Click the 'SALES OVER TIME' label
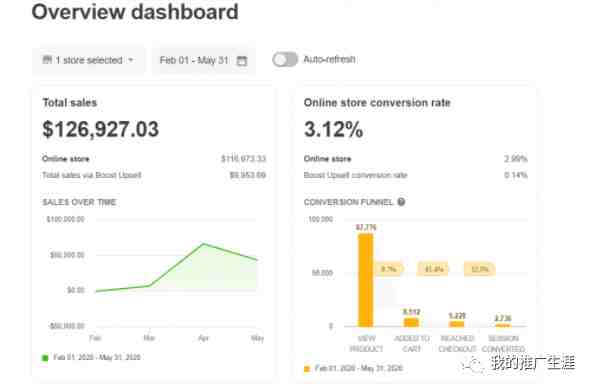The width and height of the screenshot is (593, 389). pyautogui.click(x=79, y=202)
